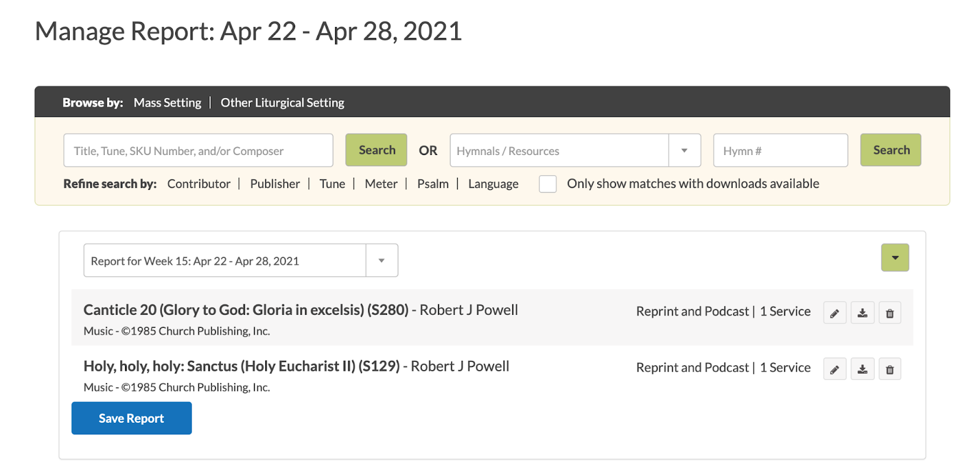Viewport: 980px width, 470px height.
Task: Click into the Hymn # input field
Action: [x=780, y=151]
